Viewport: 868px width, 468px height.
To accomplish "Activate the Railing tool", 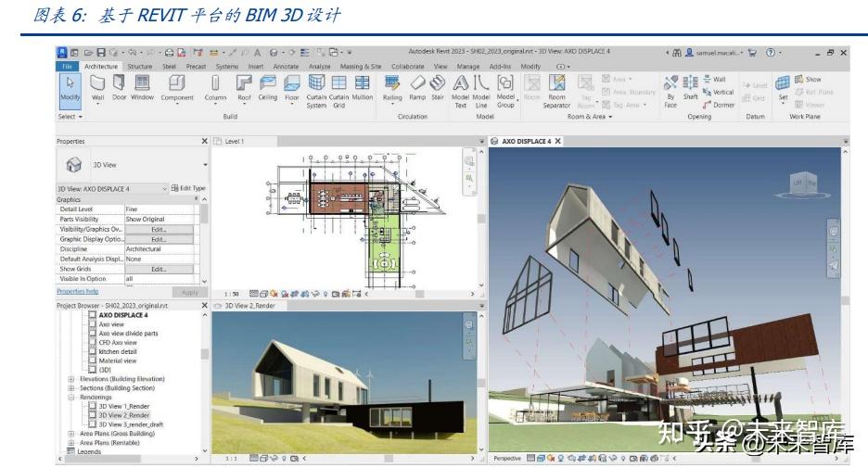I will pos(392,89).
